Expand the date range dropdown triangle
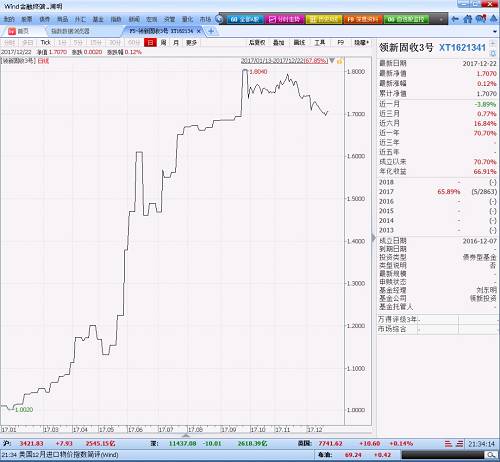 coord(332,61)
